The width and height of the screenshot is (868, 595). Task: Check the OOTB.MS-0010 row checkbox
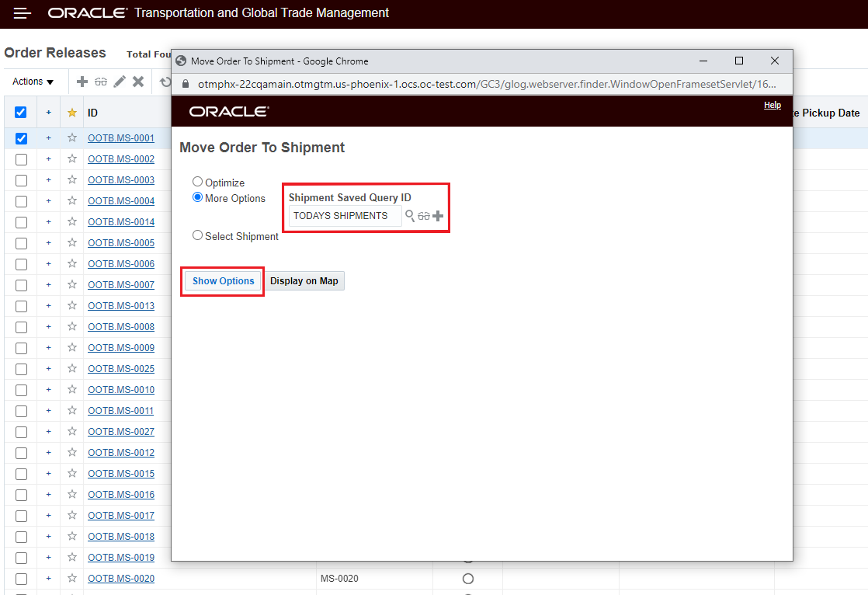click(21, 390)
